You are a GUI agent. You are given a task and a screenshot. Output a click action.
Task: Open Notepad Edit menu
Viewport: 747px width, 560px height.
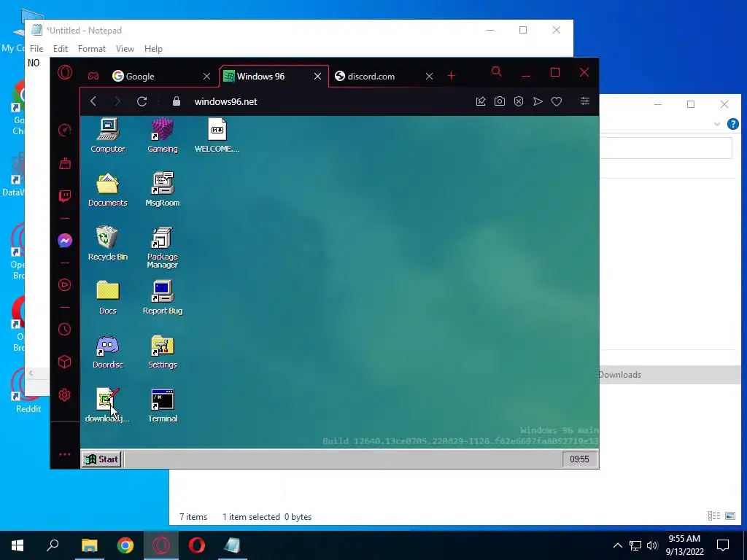tap(61, 49)
